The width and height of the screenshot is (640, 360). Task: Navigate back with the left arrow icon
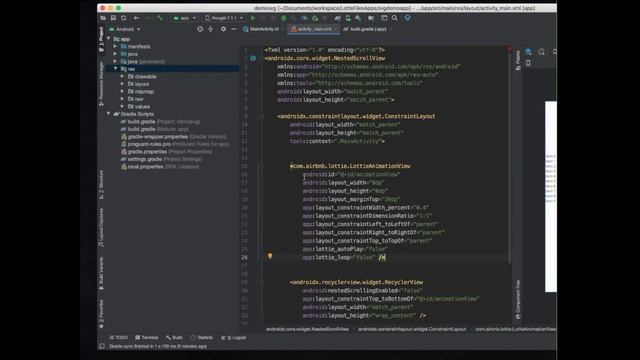pos(136,18)
